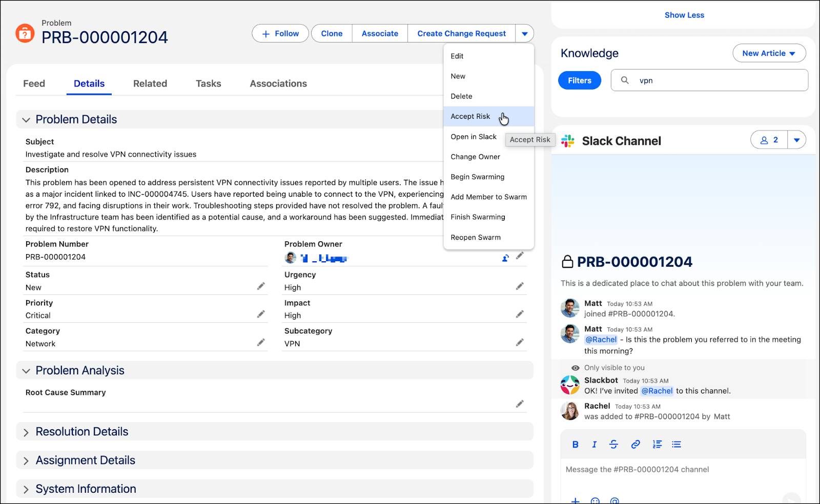The height and width of the screenshot is (504, 820).
Task: Open the New Article dropdown
Action: pos(769,53)
